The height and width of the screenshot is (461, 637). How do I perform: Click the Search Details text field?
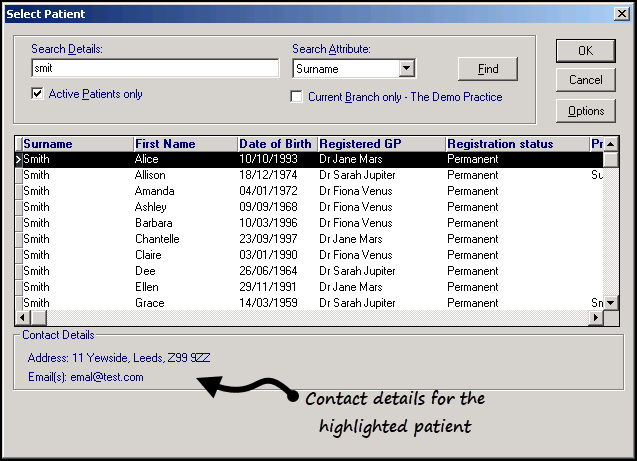coord(155,69)
